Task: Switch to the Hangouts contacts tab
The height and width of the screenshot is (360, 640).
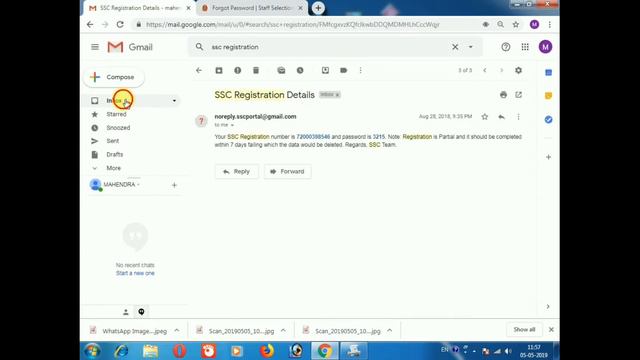Action: [126, 312]
